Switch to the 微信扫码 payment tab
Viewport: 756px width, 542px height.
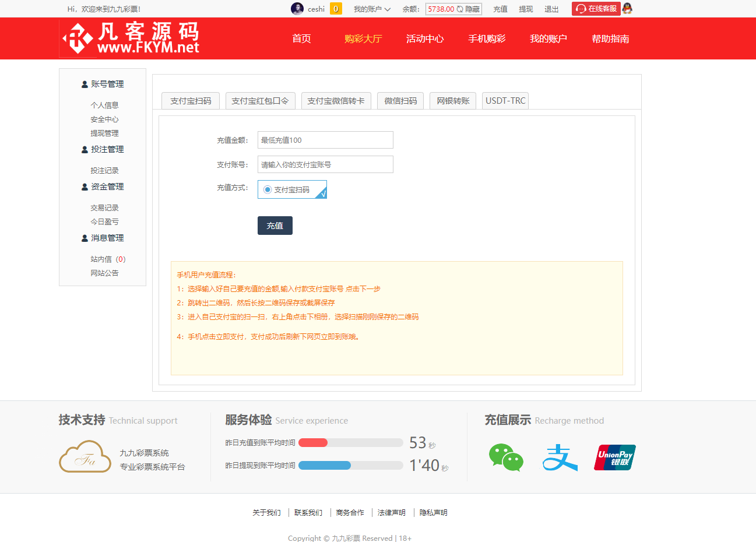(400, 100)
